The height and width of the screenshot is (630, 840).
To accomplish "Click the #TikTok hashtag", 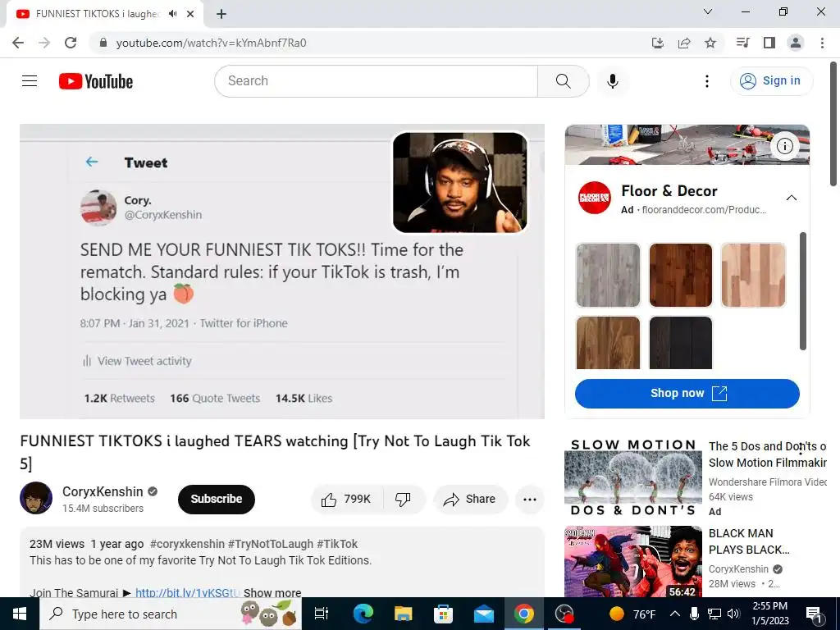I will coord(337,544).
